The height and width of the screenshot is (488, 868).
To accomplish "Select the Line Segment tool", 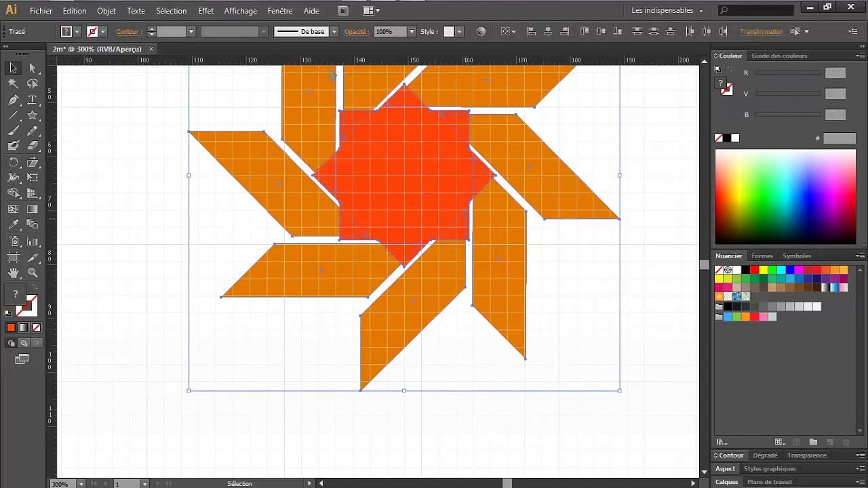I will click(13, 115).
